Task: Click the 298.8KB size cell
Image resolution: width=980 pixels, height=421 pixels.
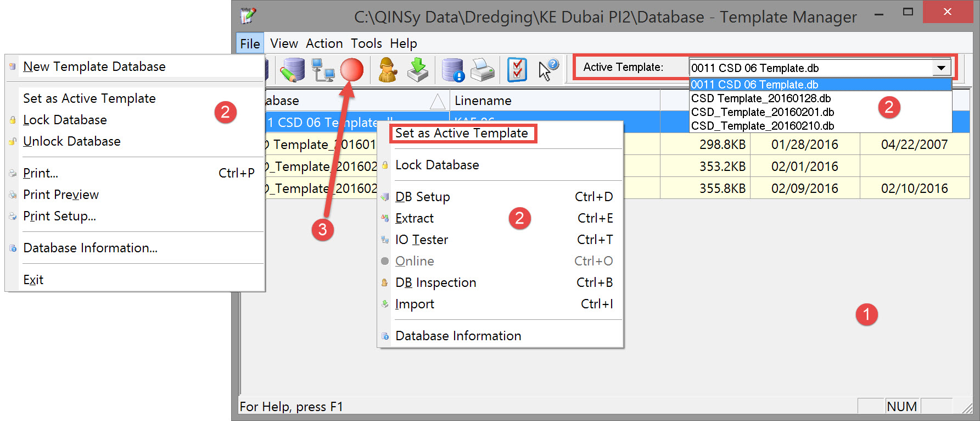Action: (705, 145)
